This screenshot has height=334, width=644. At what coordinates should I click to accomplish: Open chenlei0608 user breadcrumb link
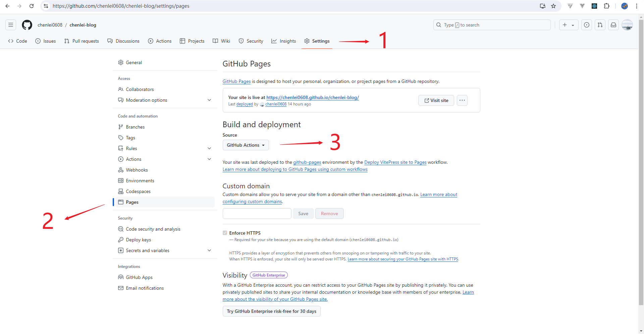point(50,25)
